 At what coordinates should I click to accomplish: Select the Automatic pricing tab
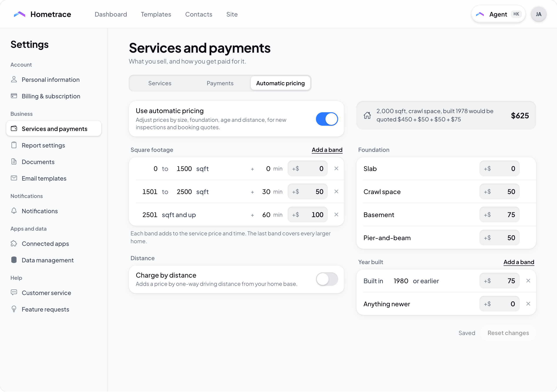coord(280,83)
